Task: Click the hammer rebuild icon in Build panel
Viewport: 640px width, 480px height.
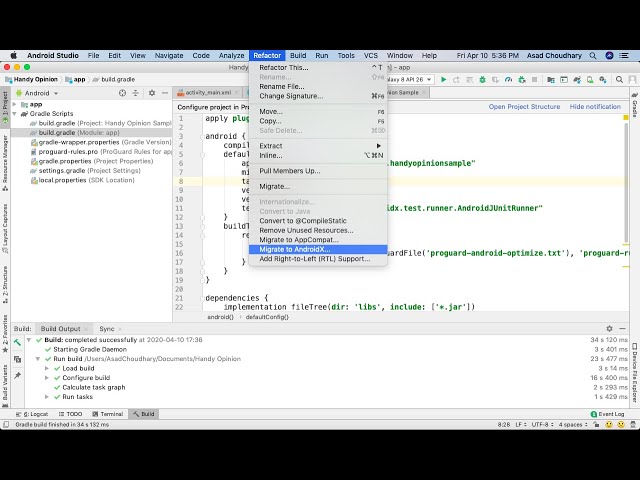Action: 17,342
